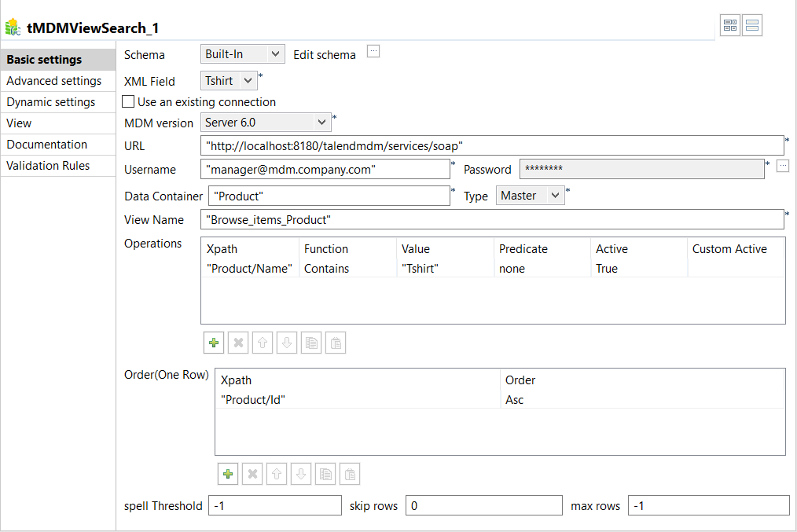
Task: Click the max rows input field
Action: tap(708, 506)
